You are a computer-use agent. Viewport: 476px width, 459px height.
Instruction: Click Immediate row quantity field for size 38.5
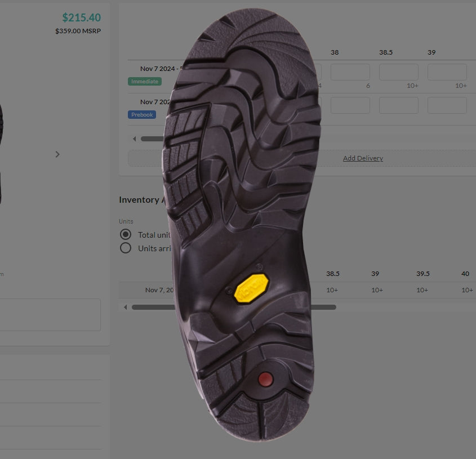[x=399, y=72]
